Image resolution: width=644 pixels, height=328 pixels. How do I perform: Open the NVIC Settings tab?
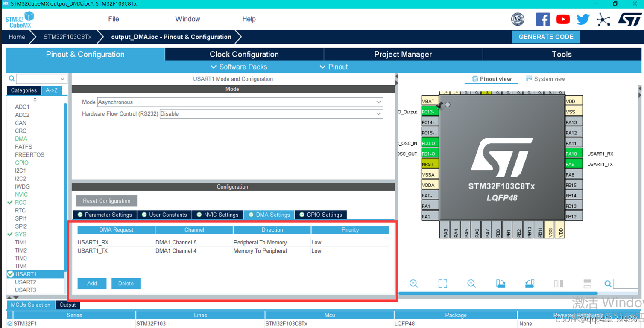coord(217,215)
